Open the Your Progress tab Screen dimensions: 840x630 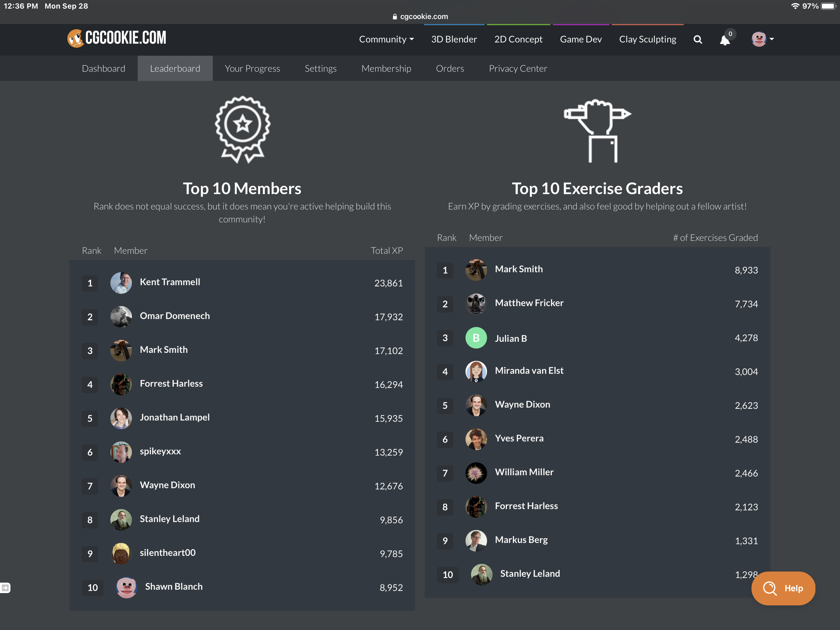(x=252, y=68)
